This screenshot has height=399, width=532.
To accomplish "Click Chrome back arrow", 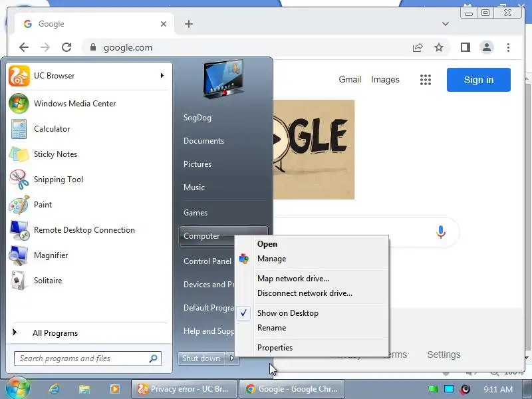I will (x=24, y=47).
